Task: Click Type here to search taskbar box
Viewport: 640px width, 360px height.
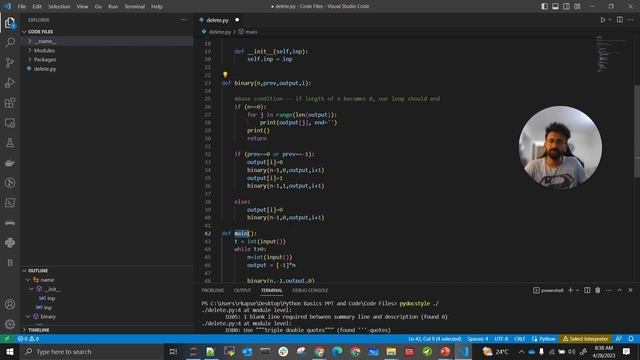Action: click(93, 351)
